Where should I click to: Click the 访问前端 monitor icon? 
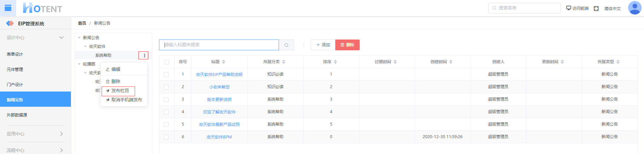coord(569,8)
